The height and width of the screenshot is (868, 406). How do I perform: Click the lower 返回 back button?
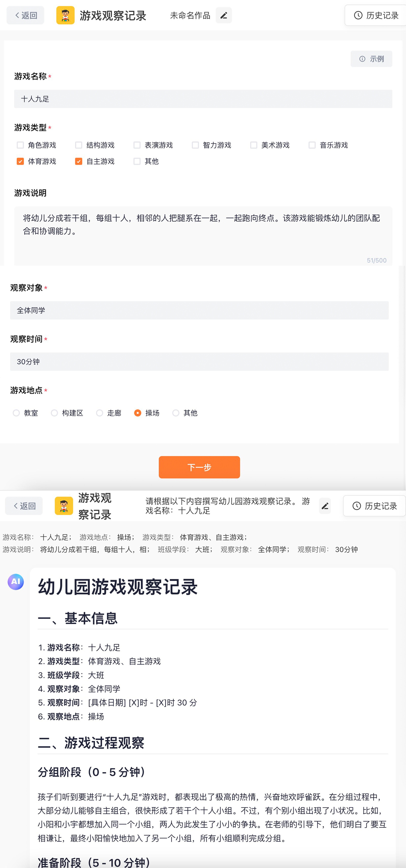pos(24,506)
